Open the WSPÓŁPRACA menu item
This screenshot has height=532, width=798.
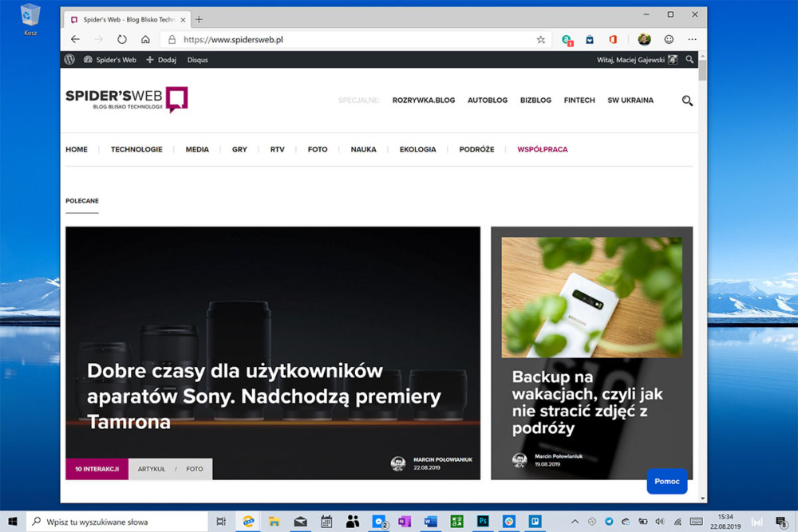point(542,149)
